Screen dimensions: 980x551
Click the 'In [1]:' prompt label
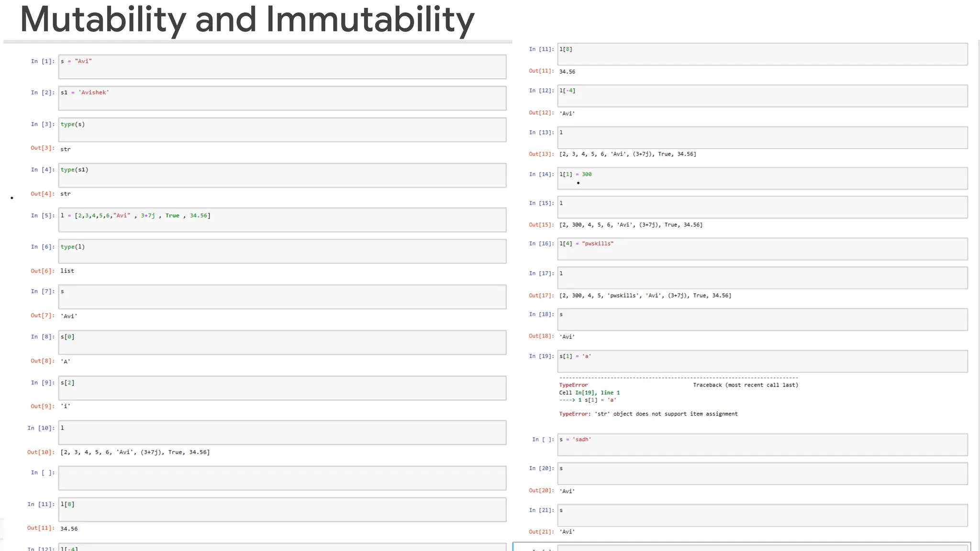click(43, 61)
